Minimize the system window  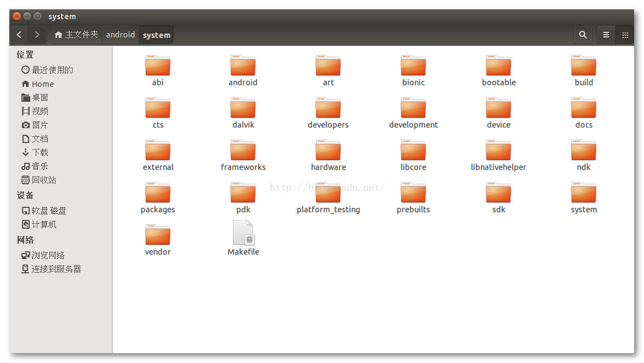[x=27, y=16]
